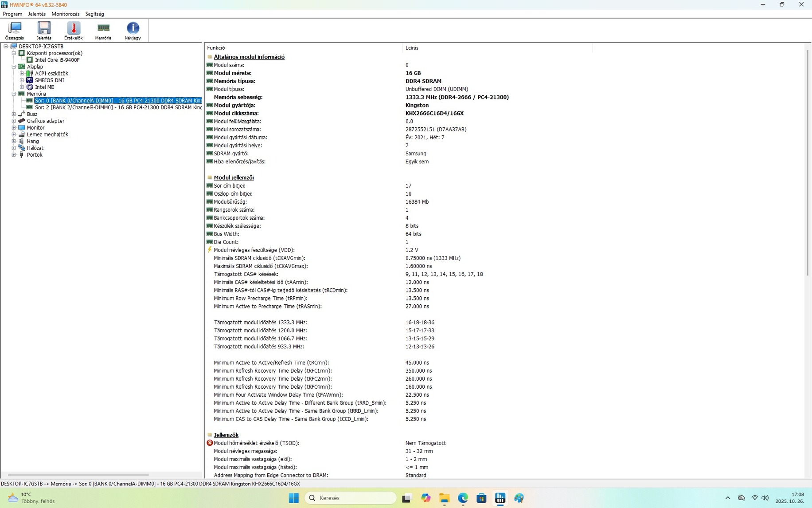The image size is (812, 508).
Task: Open the Névjegy about toolbar icon
Action: [133, 31]
